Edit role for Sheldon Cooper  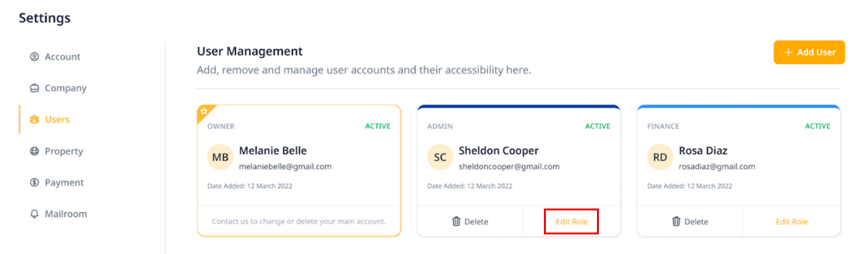(572, 222)
